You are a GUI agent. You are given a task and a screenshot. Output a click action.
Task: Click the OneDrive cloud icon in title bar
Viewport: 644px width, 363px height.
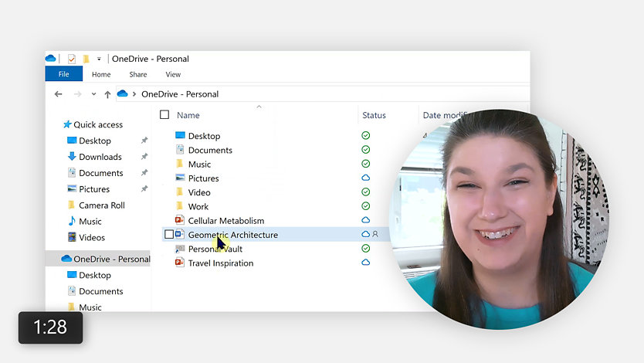50,58
